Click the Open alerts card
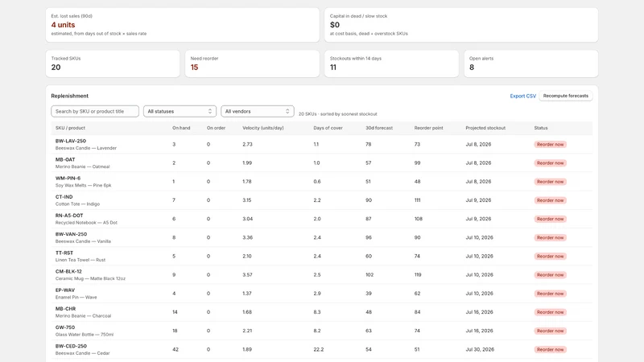644x362 pixels. (531, 64)
